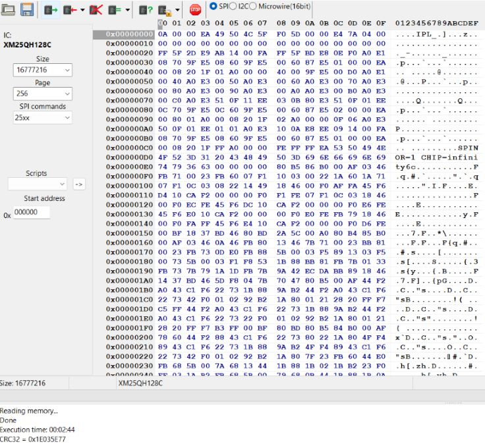Image resolution: width=485 pixels, height=448 pixels.
Task: Open a file with the folder icon
Action: click(x=9, y=10)
